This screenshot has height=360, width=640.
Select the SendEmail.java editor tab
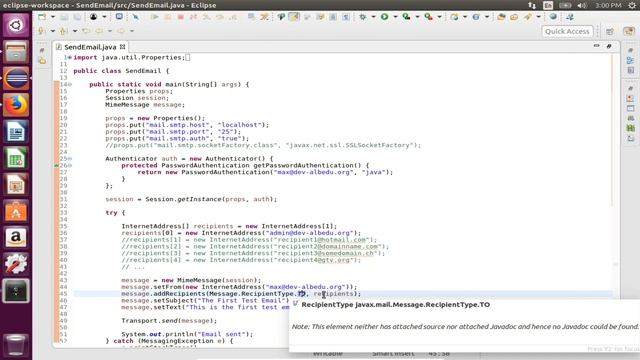point(90,47)
